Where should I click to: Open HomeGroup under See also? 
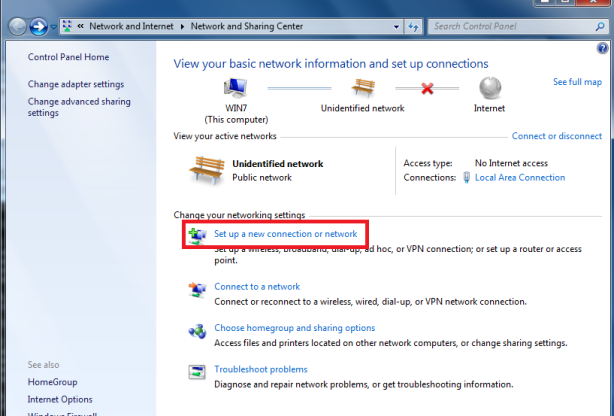tap(52, 382)
